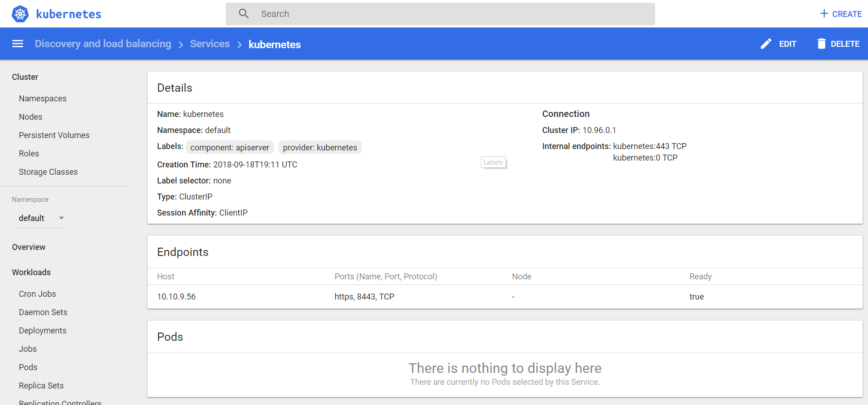Click the Ready value true cell
Image resolution: width=868 pixels, height=405 pixels.
click(x=696, y=297)
